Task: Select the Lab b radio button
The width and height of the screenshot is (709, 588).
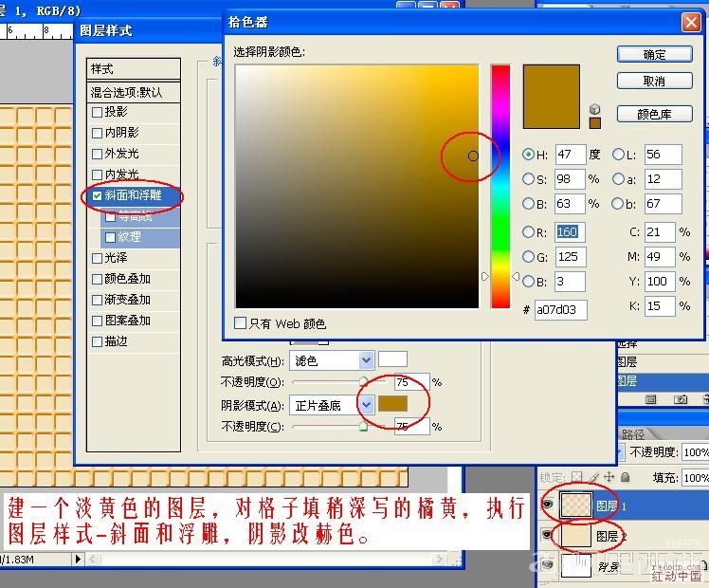Action: point(618,204)
